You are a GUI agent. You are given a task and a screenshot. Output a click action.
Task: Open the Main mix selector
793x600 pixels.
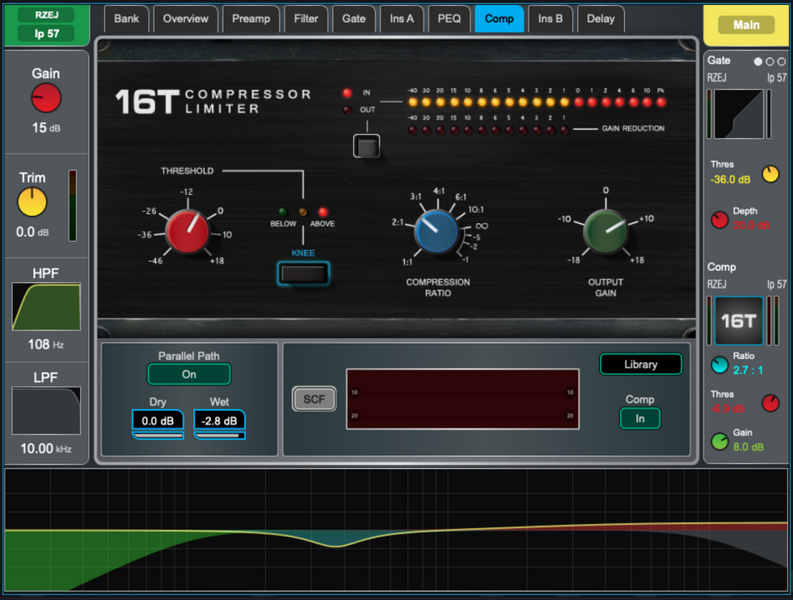coord(745,24)
